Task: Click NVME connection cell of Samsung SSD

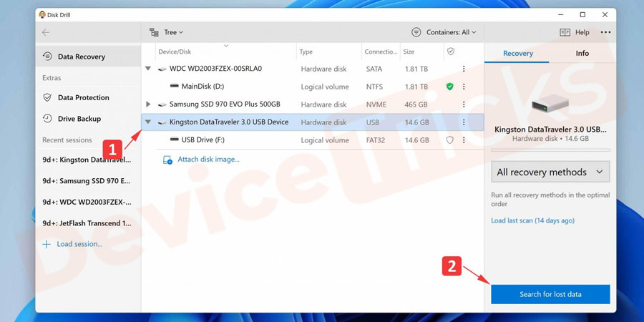Action: coord(376,104)
